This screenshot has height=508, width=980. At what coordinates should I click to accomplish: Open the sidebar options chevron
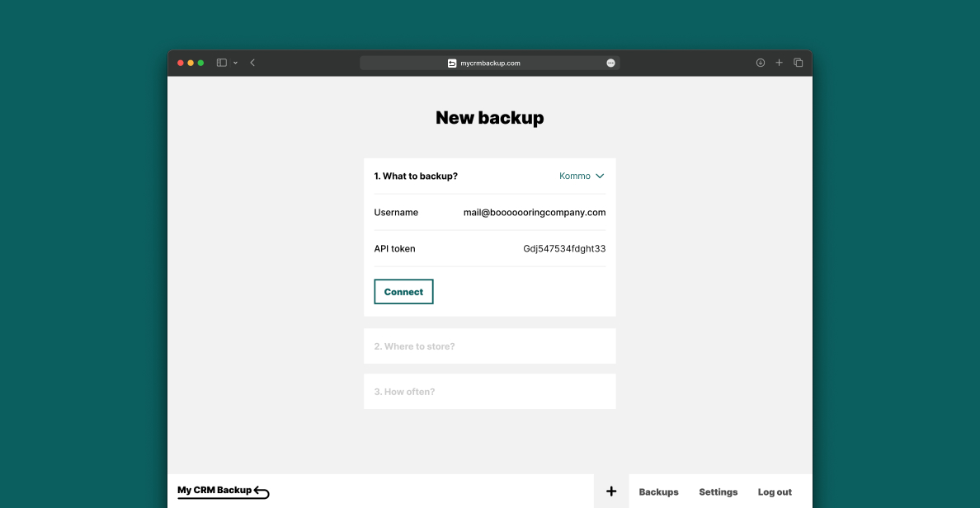pos(235,63)
